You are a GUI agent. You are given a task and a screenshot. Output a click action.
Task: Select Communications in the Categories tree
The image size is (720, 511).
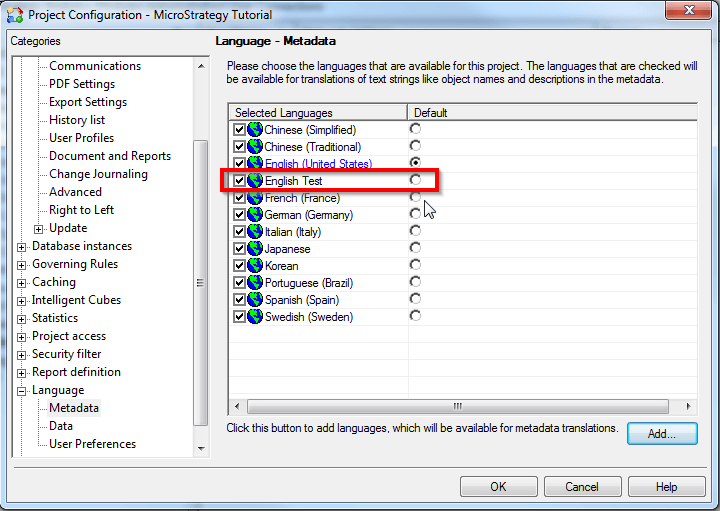pyautogui.click(x=95, y=66)
